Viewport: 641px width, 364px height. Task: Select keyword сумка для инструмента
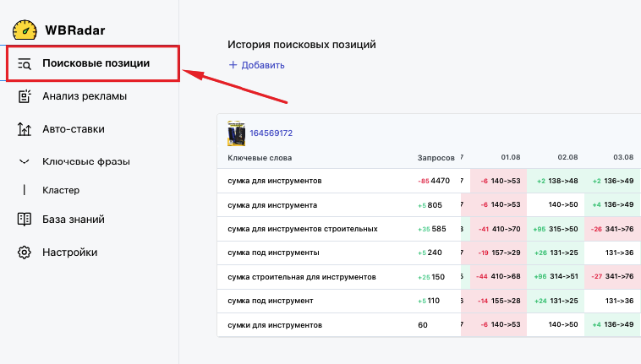point(272,205)
